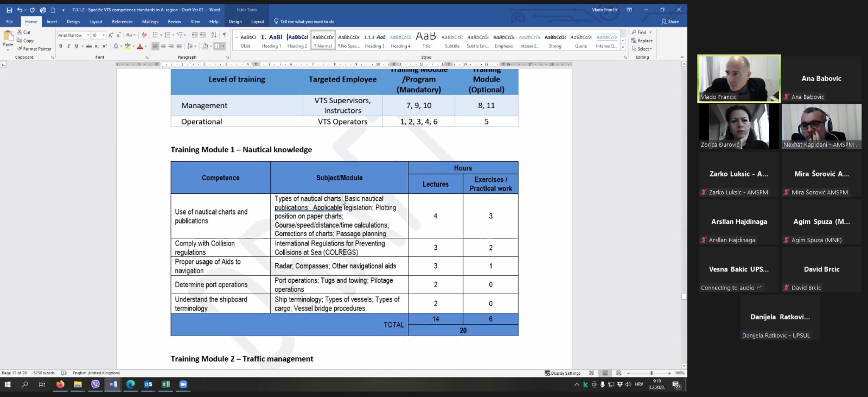868x397 pixels.
Task: Copy the selection with the Copy button
Action: [x=25, y=40]
